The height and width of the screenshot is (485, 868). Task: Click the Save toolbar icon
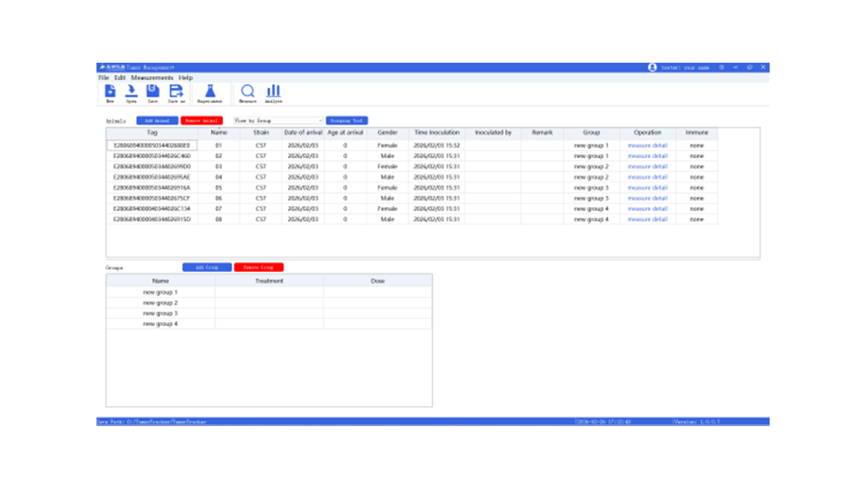click(x=152, y=92)
